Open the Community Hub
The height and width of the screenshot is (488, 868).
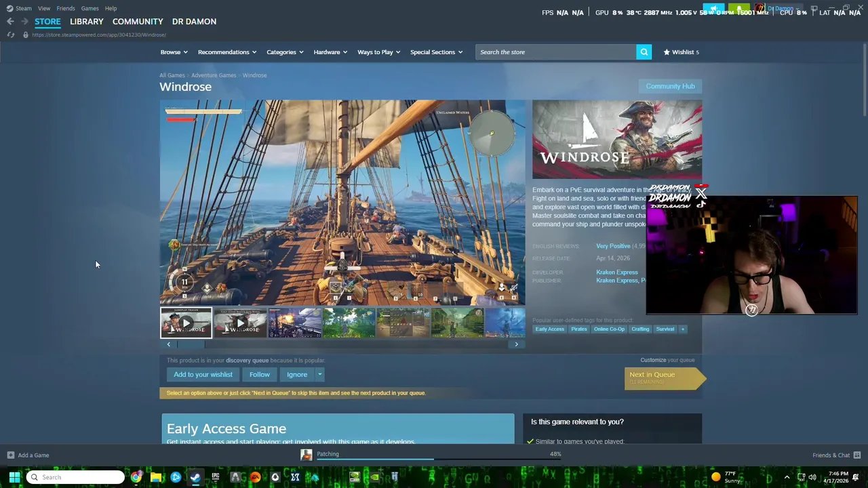(670, 86)
